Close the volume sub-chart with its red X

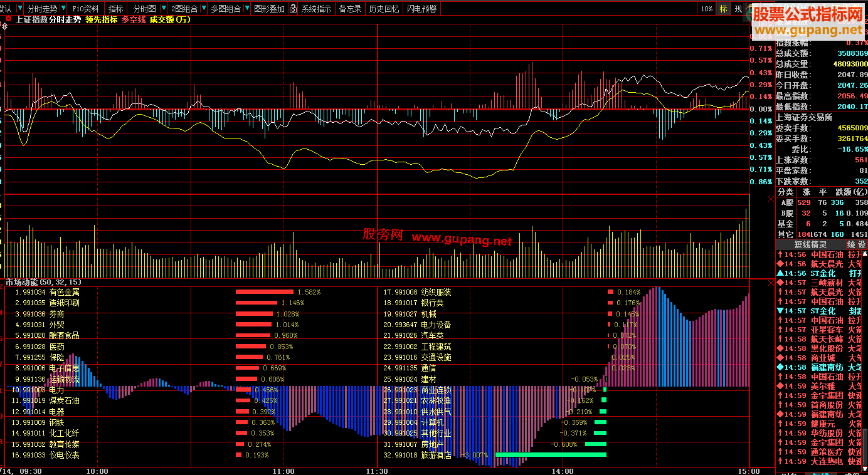click(771, 199)
